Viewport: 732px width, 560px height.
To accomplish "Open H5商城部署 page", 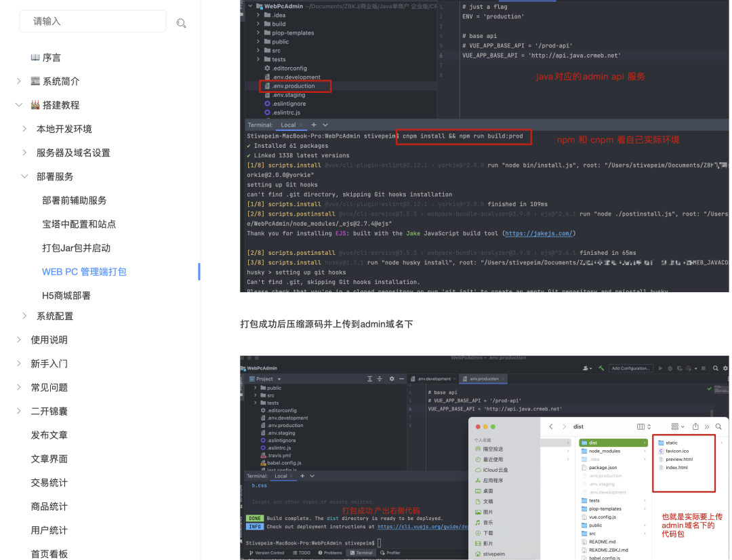I will point(66,296).
